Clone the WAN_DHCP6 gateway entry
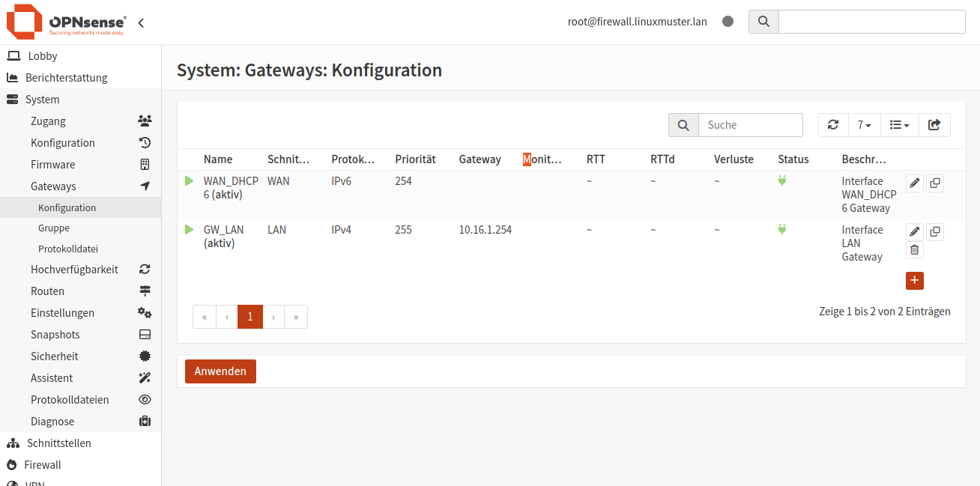Image resolution: width=980 pixels, height=486 pixels. coord(934,183)
